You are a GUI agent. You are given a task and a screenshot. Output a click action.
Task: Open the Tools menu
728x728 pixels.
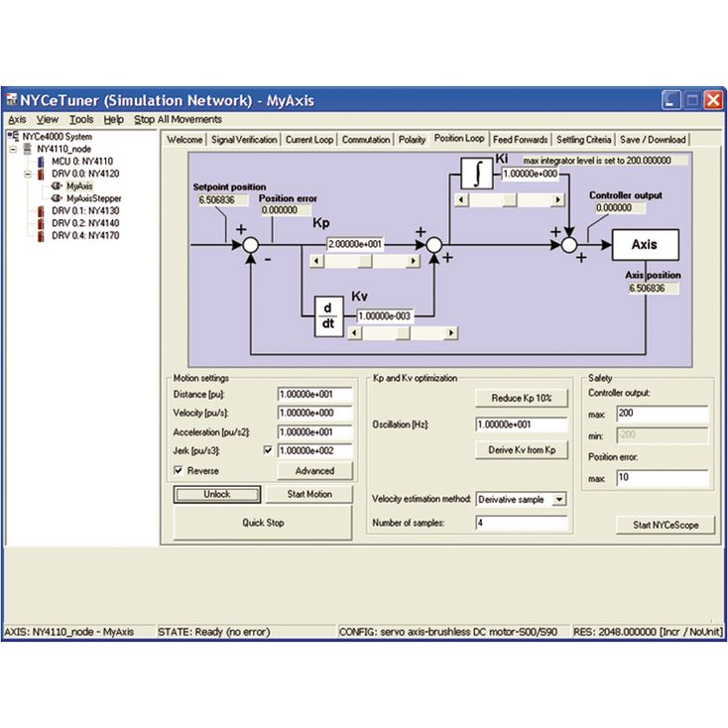click(81, 120)
